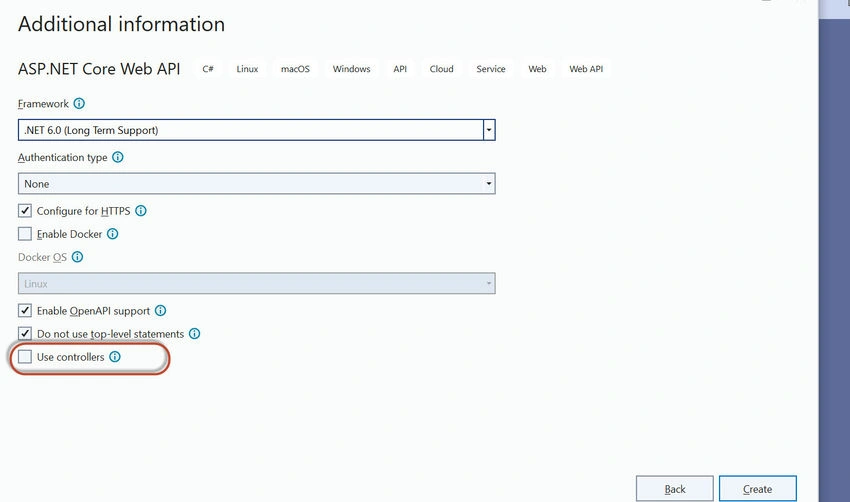Uncheck Do not use top-level statements
850x502 pixels.
click(25, 333)
